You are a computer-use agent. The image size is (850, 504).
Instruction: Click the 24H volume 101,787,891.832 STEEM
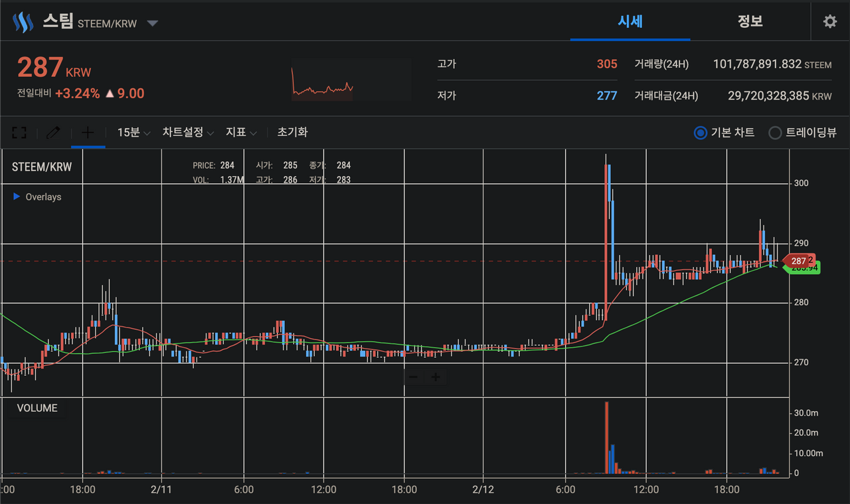[772, 64]
